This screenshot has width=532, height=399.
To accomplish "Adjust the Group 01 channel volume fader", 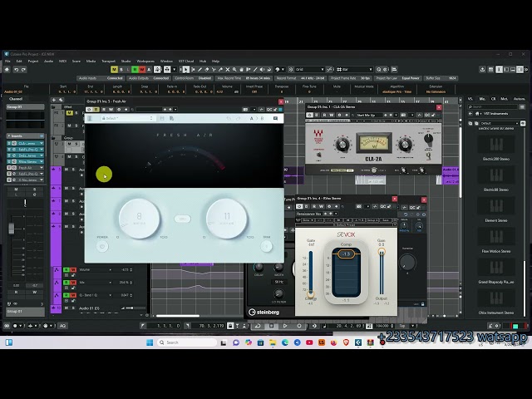I will pos(12,229).
